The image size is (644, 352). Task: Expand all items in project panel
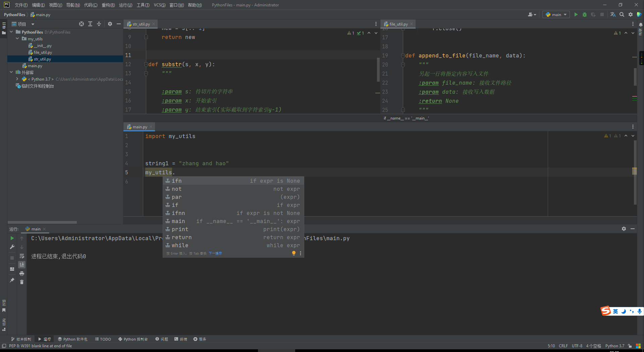point(90,24)
